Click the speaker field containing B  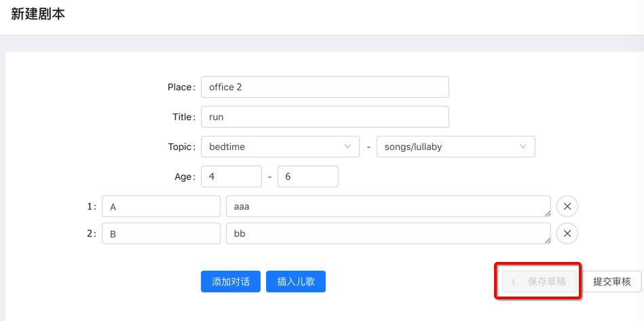pos(161,233)
